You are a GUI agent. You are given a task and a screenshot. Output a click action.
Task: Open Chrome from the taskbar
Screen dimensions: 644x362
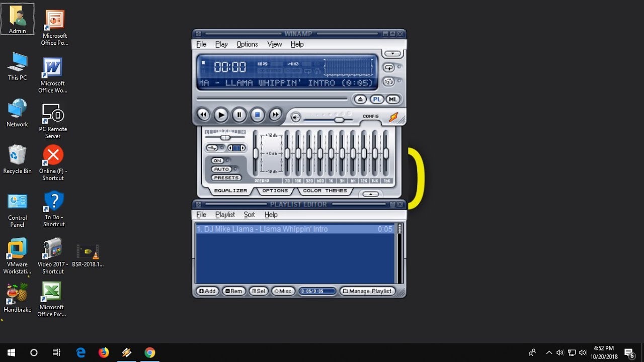[149, 352]
